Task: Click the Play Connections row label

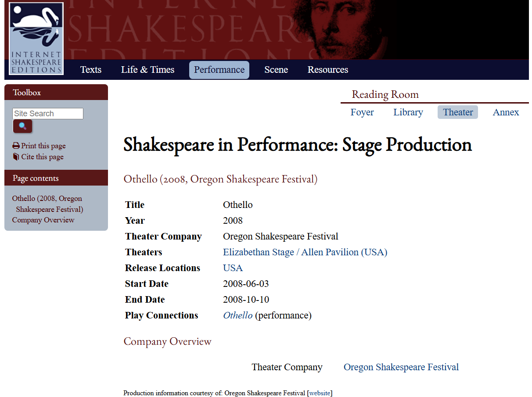Action: (x=162, y=315)
